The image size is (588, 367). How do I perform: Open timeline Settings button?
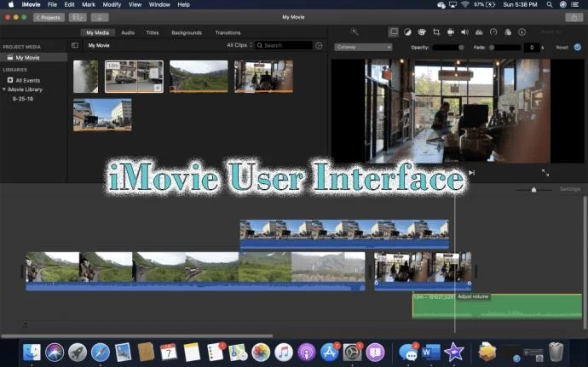pos(570,189)
